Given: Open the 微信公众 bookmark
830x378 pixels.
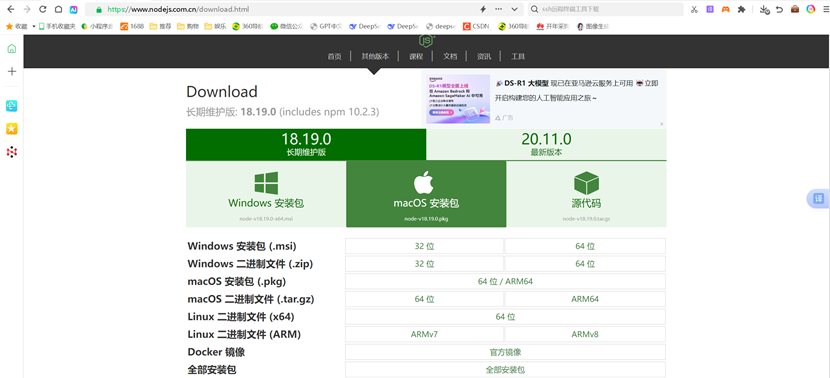Looking at the screenshot, I should click(286, 26).
